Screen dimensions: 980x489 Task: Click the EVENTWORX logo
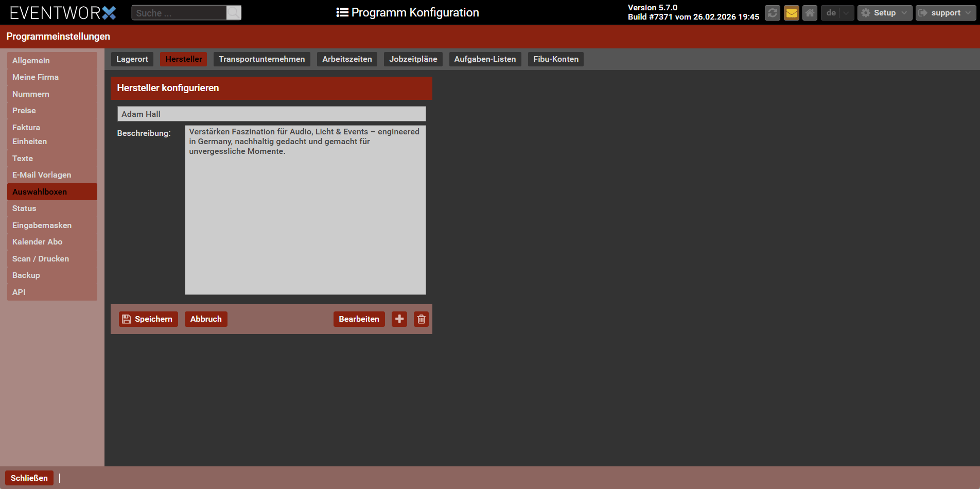point(63,13)
